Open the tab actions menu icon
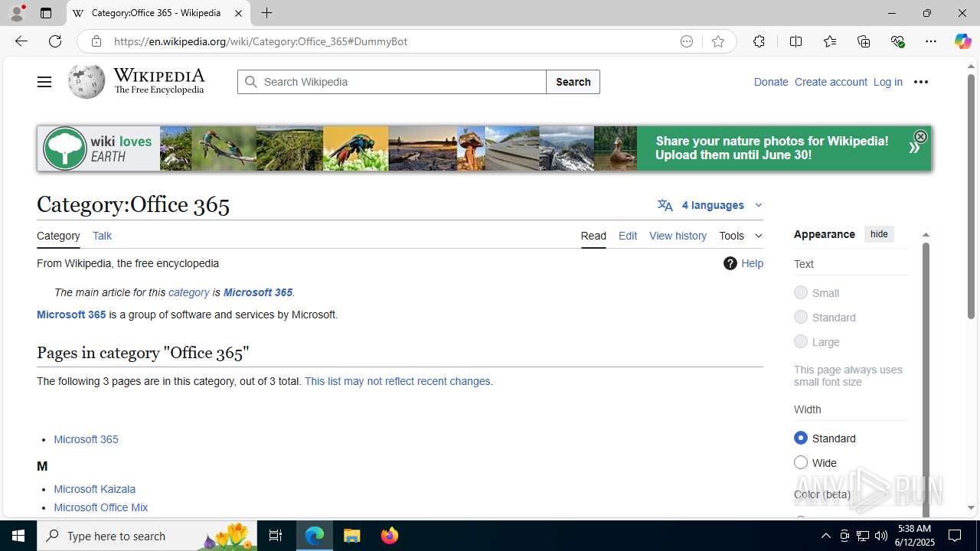The width and height of the screenshot is (980, 551). point(46,13)
